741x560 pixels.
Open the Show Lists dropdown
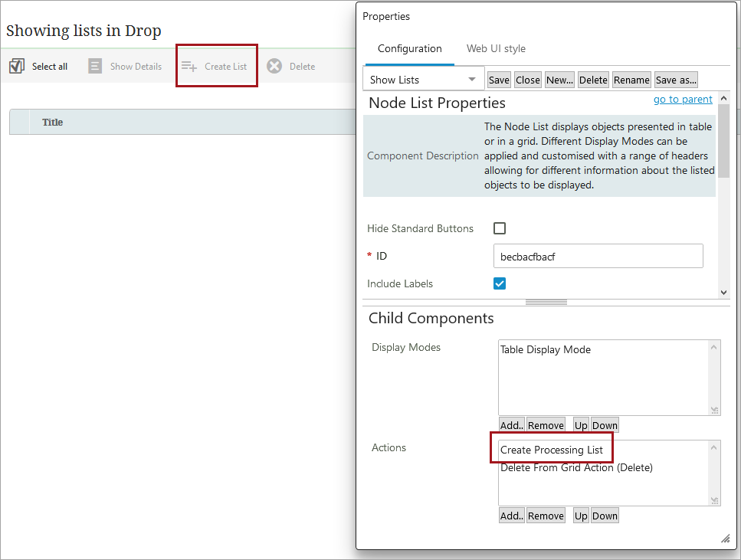[x=423, y=80]
